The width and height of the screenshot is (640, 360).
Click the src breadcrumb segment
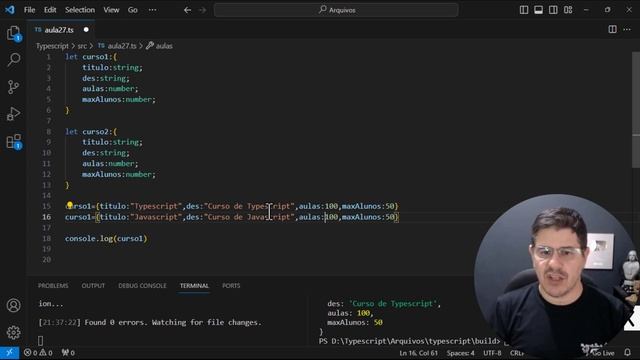tap(82, 46)
